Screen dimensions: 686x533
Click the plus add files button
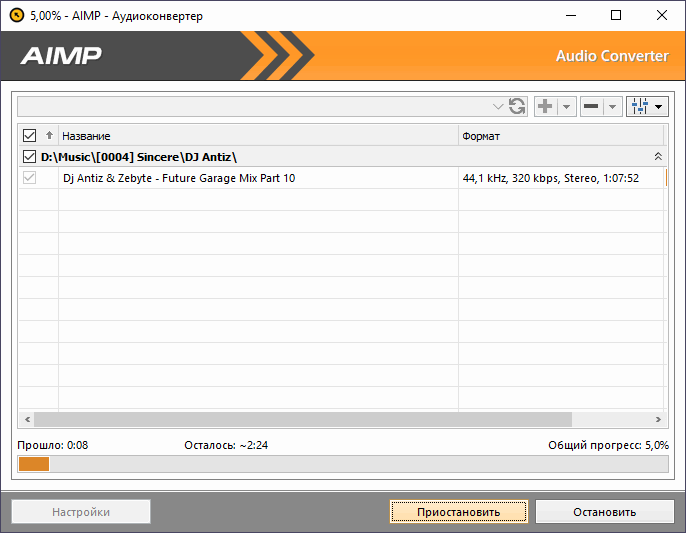tap(545, 106)
